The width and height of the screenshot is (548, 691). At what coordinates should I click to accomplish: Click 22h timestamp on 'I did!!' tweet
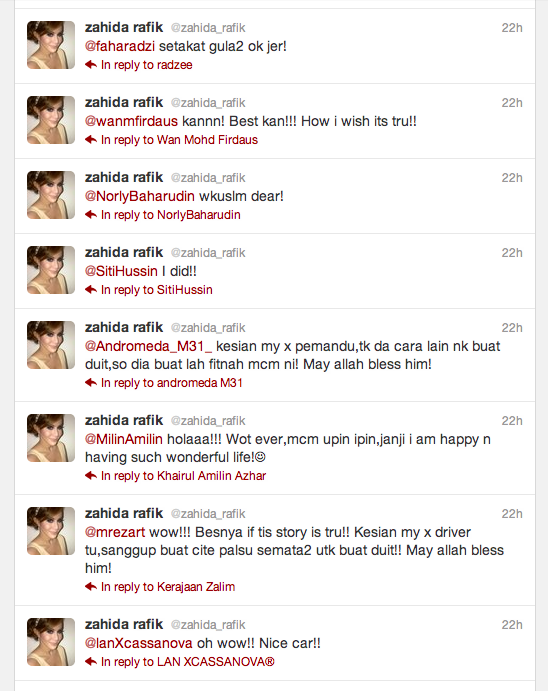click(512, 253)
